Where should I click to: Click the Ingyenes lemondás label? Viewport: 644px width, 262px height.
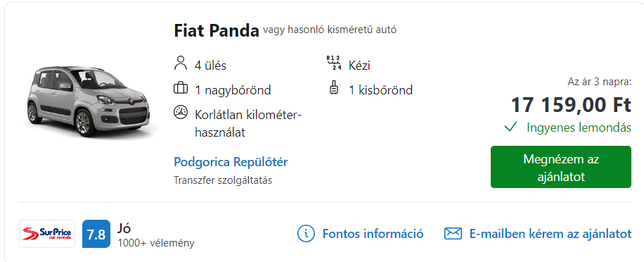click(x=579, y=127)
